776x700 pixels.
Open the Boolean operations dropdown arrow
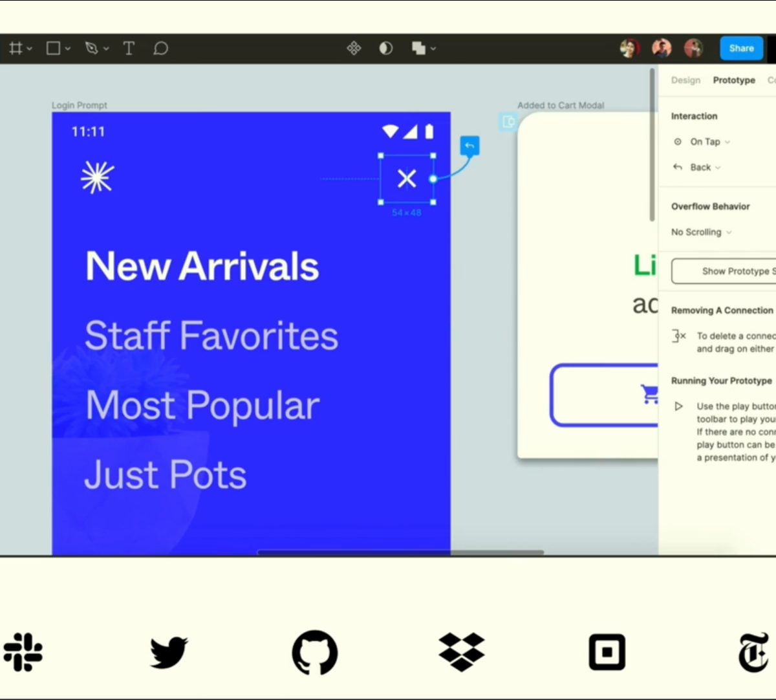[433, 49]
